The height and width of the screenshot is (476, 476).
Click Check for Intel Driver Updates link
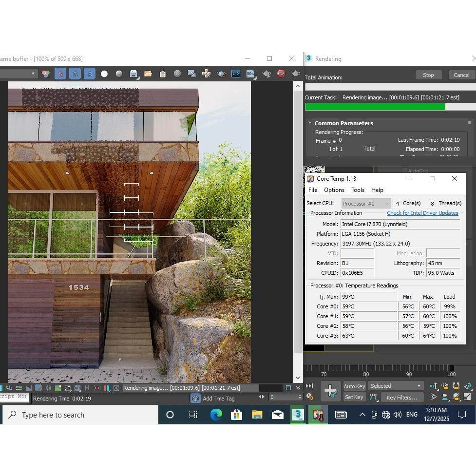tap(422, 213)
